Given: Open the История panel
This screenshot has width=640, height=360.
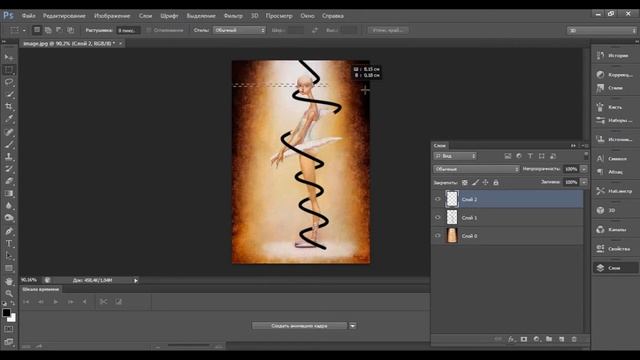Looking at the screenshot, I should coord(615,56).
